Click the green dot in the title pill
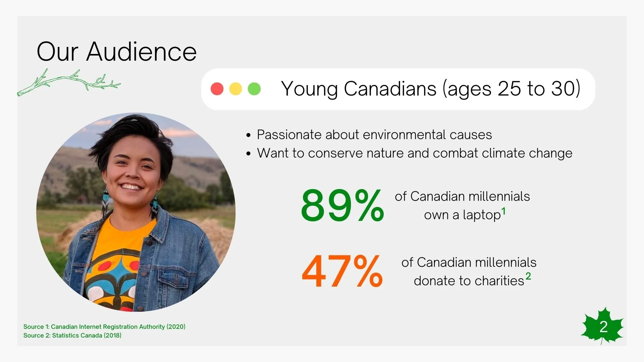Image resolution: width=644 pixels, height=362 pixels. (x=254, y=89)
